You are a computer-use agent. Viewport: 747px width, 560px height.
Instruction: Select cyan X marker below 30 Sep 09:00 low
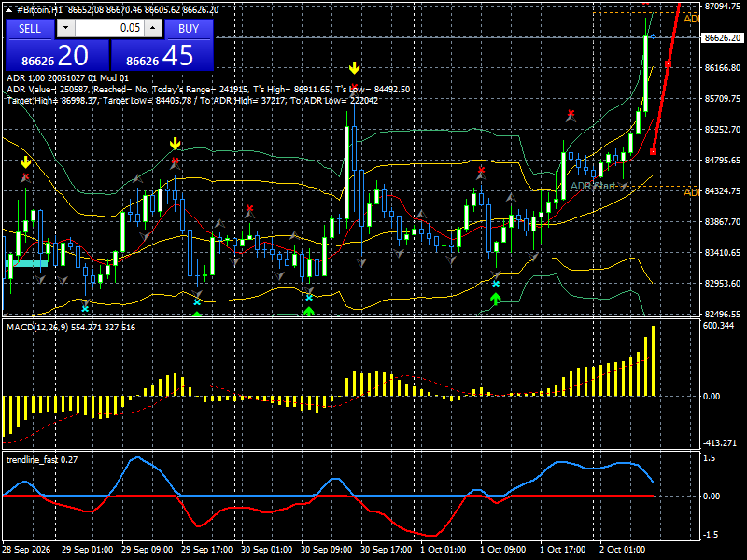point(309,298)
